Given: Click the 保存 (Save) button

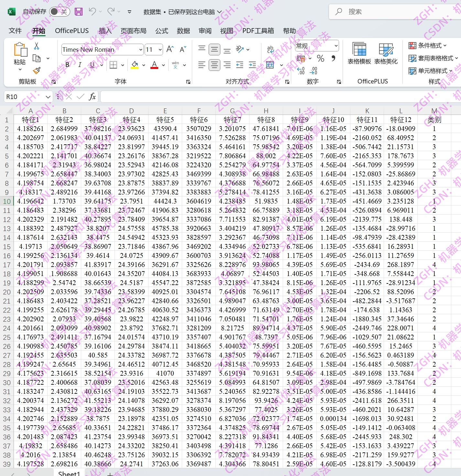Looking at the screenshot, I should [78, 11].
